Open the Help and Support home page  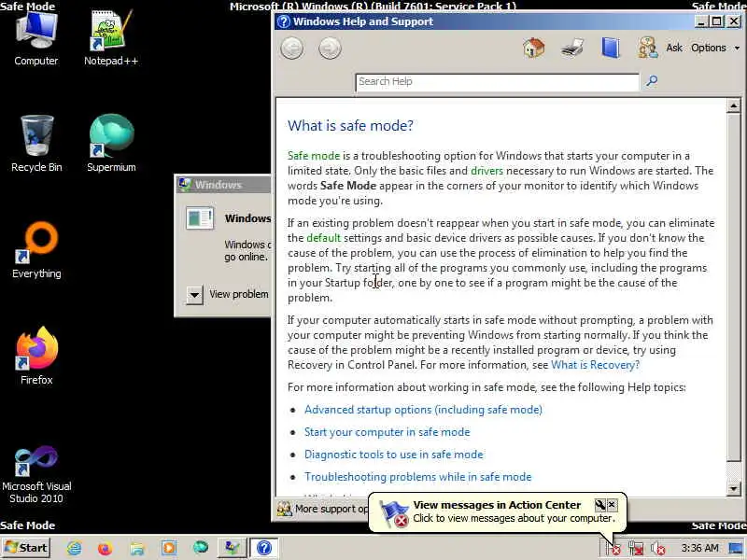point(533,48)
